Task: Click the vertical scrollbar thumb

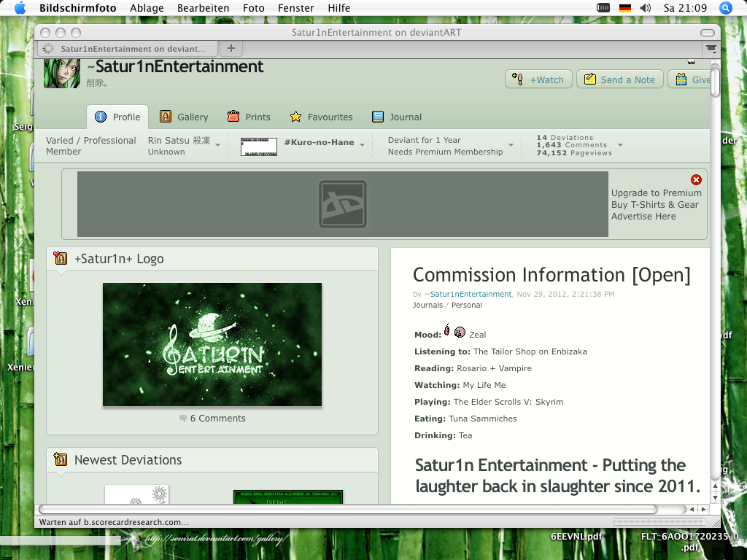Action: [715, 82]
